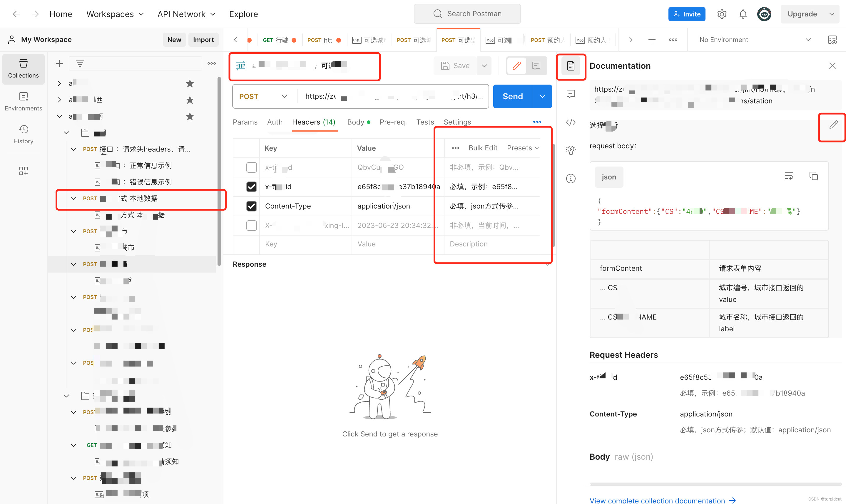Screen dimensions: 846x504
Task: Copy the JSON request body snippet
Action: pyautogui.click(x=813, y=176)
